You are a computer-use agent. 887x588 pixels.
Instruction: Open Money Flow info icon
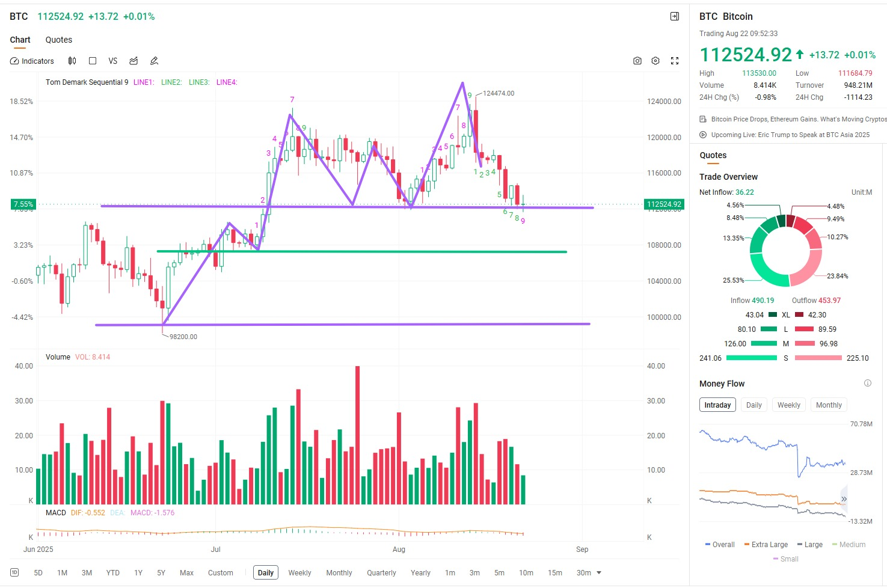868,383
